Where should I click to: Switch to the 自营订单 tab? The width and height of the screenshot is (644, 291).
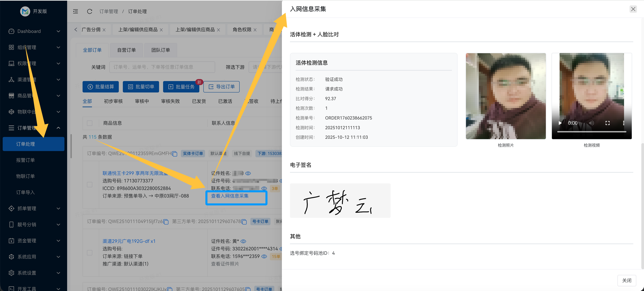coord(127,50)
